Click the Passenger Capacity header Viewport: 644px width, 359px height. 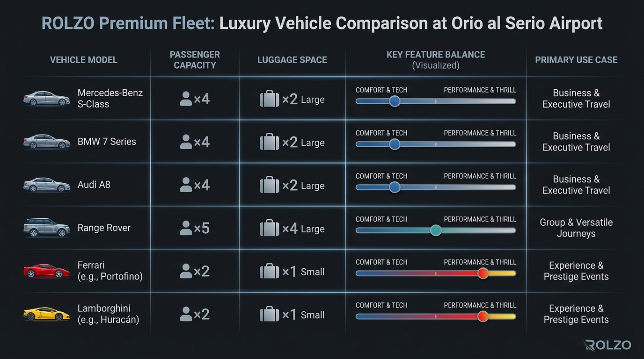click(195, 60)
